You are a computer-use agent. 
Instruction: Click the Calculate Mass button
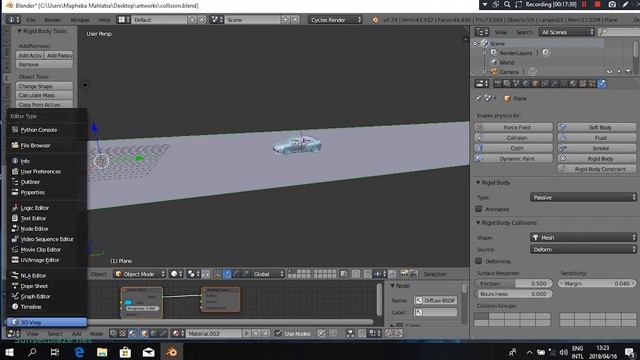(x=44, y=95)
